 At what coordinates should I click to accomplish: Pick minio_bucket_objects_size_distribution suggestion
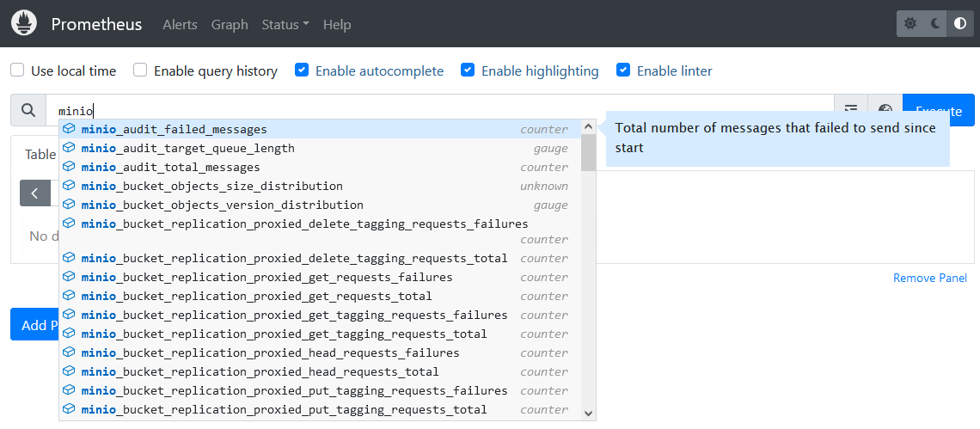coord(320,186)
